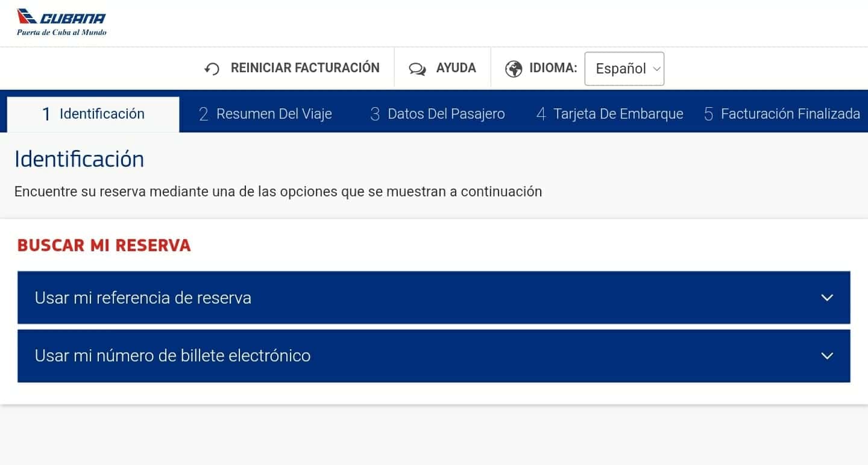868x465 pixels.
Task: Switch to the Tarjeta De Embarque step
Action: pyautogui.click(x=610, y=114)
